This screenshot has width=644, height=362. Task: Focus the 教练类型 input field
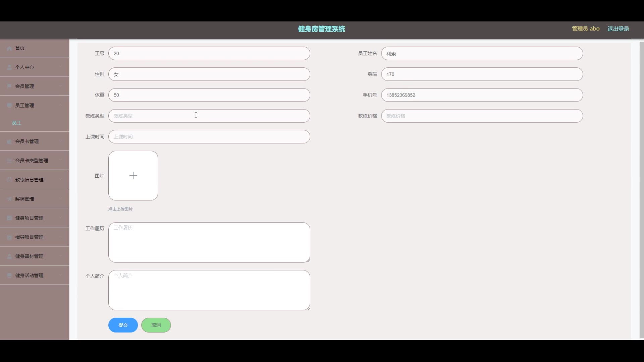[209, 116]
